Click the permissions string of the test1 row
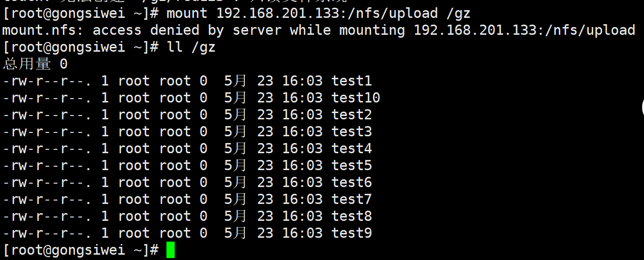Screen dimensions: 644x260 click(47, 81)
